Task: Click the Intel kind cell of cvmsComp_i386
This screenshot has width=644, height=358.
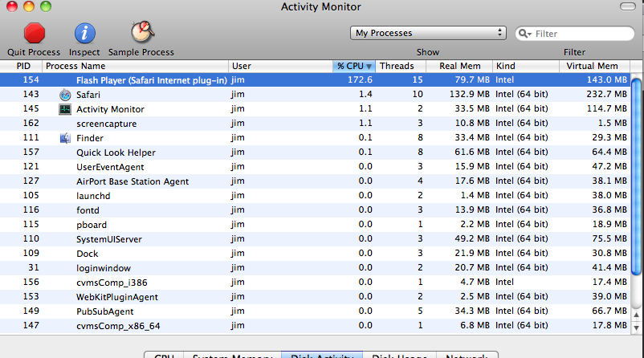Action: pos(504,282)
